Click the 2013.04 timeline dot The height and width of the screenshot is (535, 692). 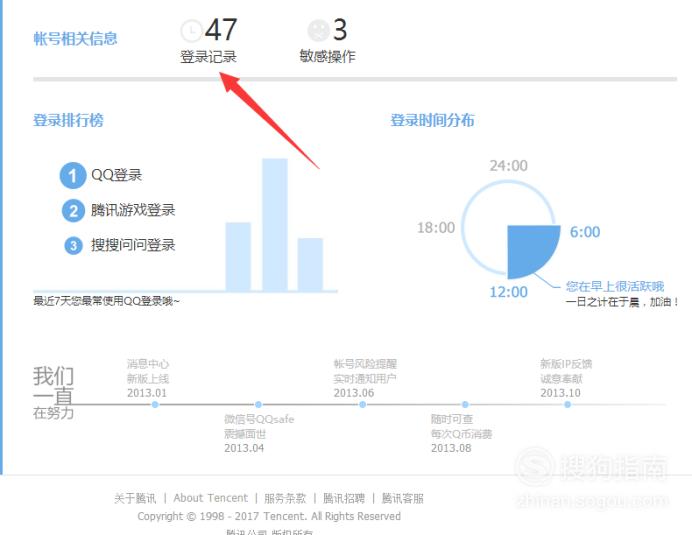coord(258,404)
